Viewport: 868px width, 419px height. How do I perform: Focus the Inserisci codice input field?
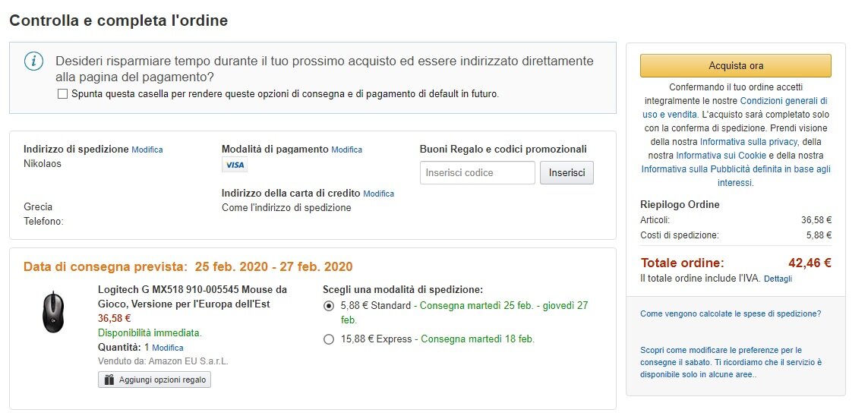coord(477,172)
